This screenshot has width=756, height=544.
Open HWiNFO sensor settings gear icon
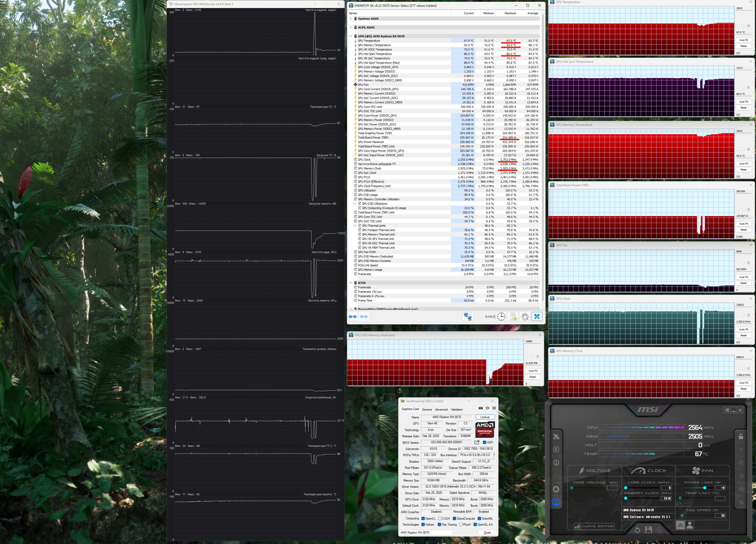tap(525, 317)
